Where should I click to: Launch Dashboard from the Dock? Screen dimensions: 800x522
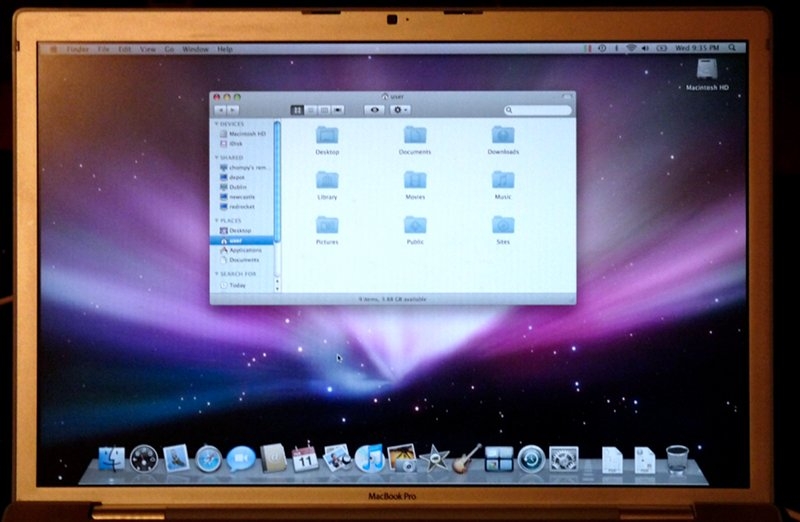(144, 459)
